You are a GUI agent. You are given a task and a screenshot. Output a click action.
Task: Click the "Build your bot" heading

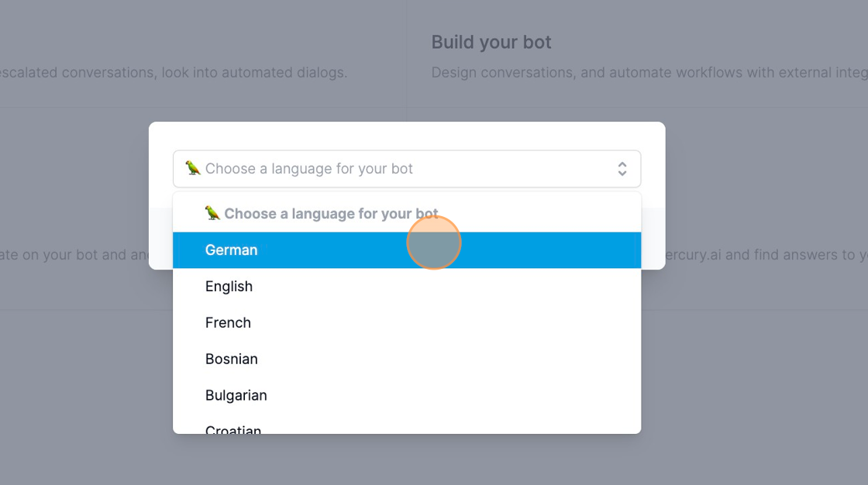(491, 42)
